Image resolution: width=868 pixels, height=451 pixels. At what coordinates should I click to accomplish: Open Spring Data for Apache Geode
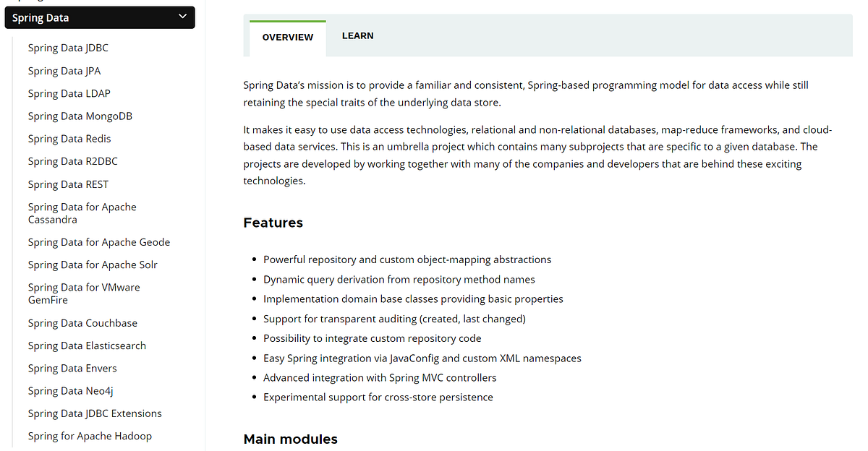tap(98, 241)
